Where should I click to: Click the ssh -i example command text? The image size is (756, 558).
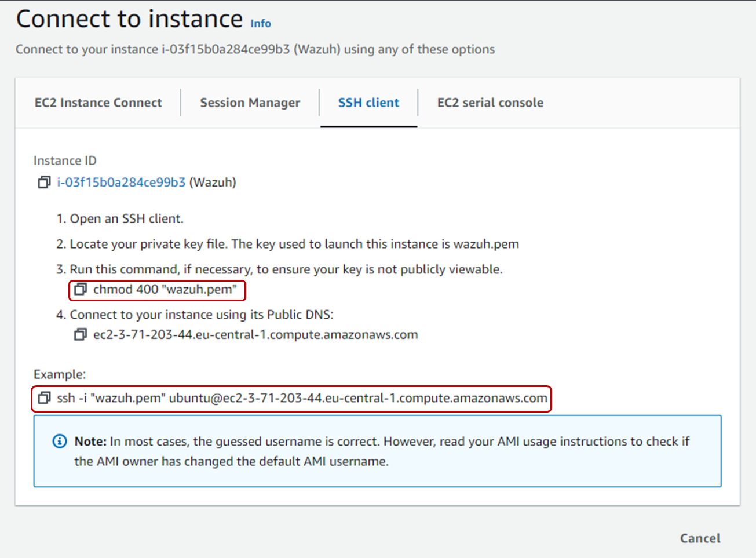click(x=302, y=398)
